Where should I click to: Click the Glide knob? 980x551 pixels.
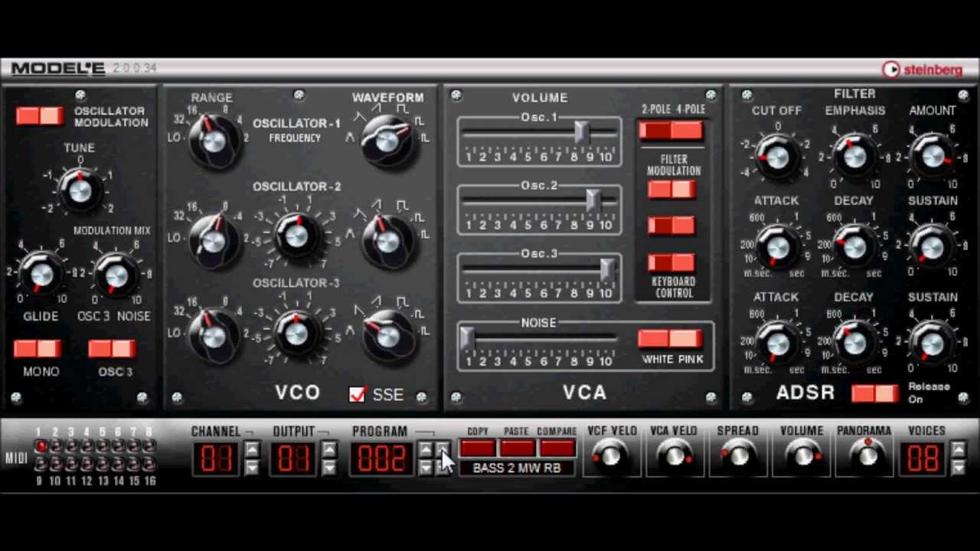[x=41, y=274]
